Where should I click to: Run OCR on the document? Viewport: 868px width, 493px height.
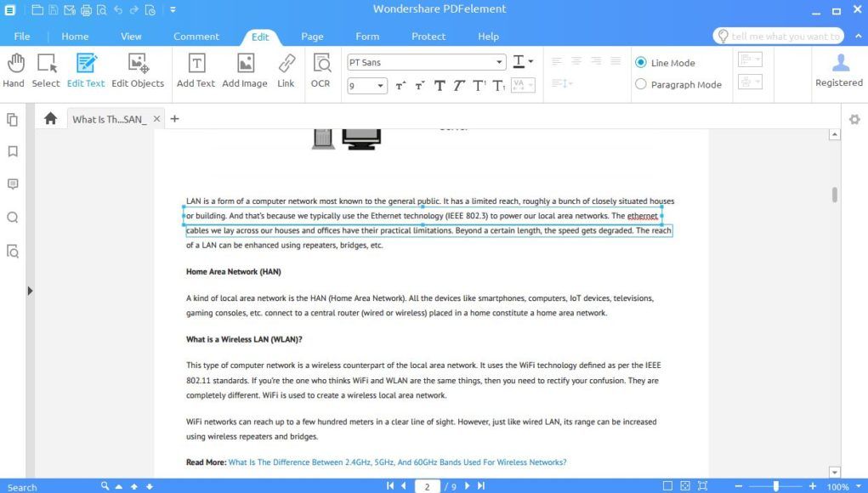click(321, 68)
